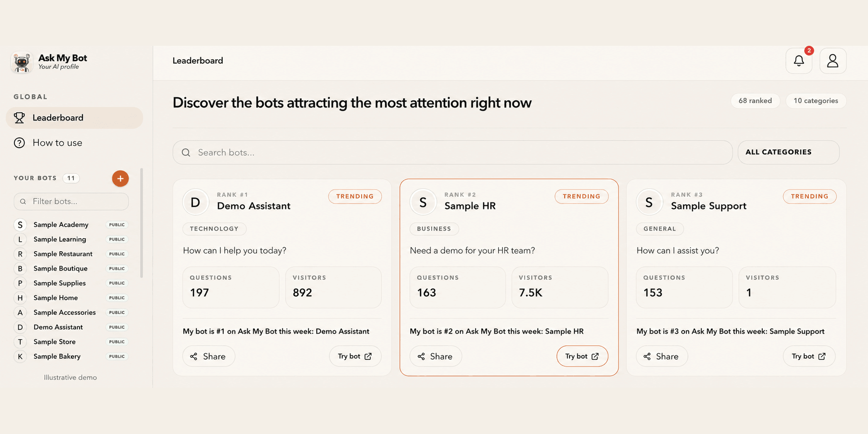The height and width of the screenshot is (434, 868).
Task: Add a new bot with the plus icon
Action: tap(120, 178)
